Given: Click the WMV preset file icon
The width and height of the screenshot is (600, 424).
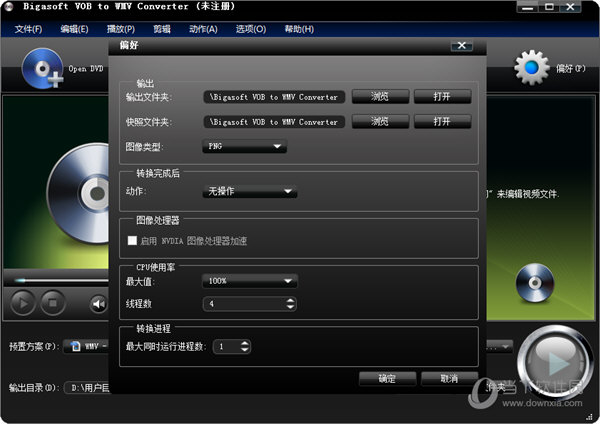Looking at the screenshot, I should [76, 346].
